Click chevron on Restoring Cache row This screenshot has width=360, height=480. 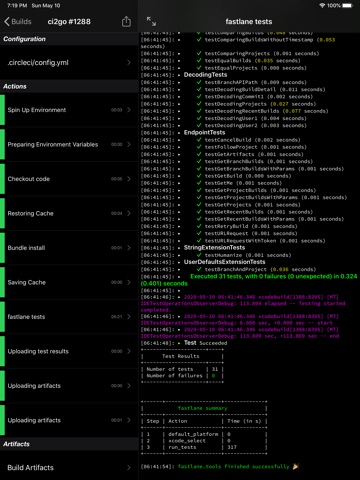point(129,213)
